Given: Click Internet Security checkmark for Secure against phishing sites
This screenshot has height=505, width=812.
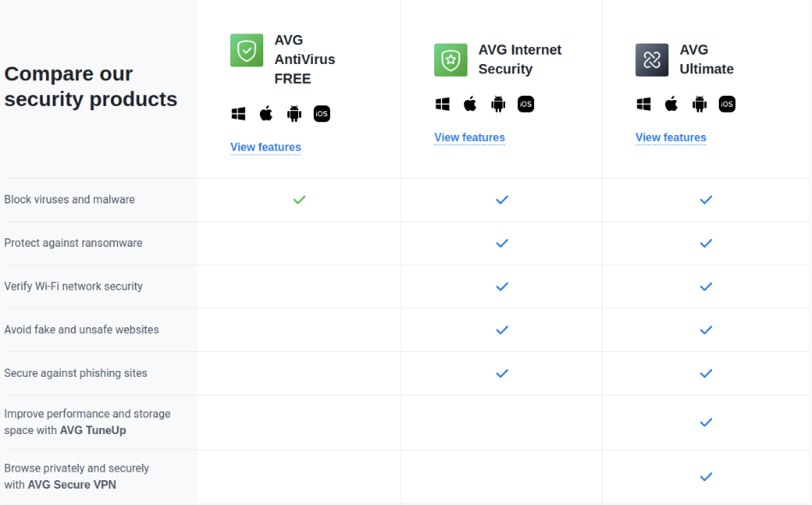Looking at the screenshot, I should tap(502, 373).
